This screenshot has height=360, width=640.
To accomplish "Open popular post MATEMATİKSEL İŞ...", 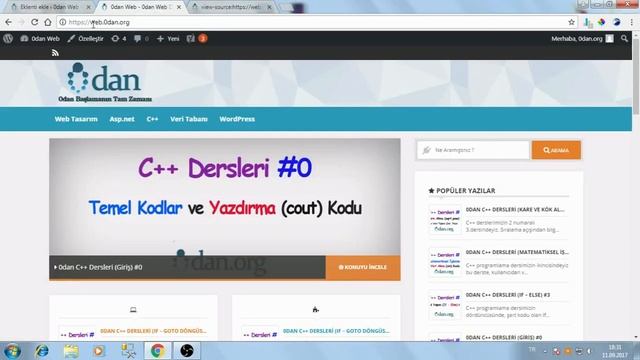I will coord(517,252).
